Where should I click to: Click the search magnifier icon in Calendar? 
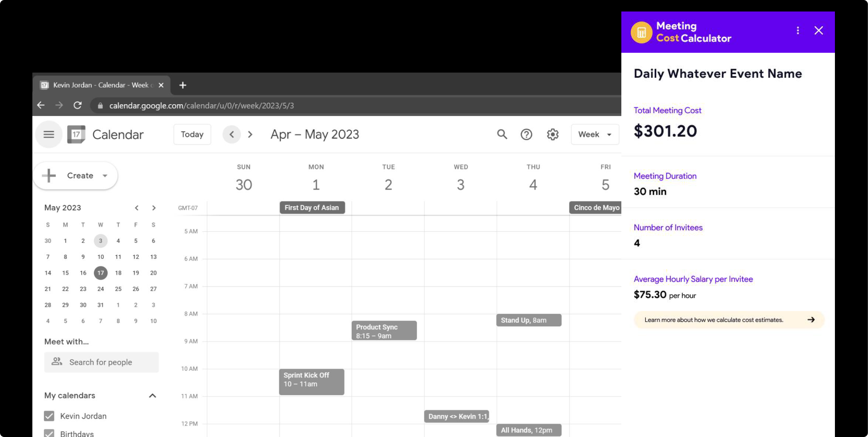tap(502, 134)
